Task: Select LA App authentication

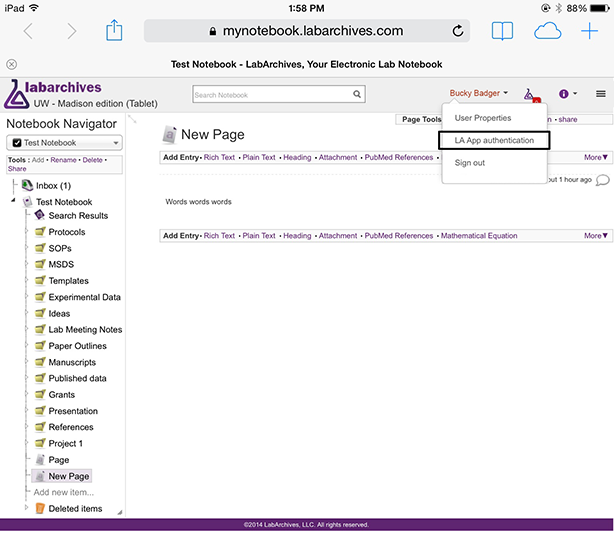Action: (x=494, y=140)
